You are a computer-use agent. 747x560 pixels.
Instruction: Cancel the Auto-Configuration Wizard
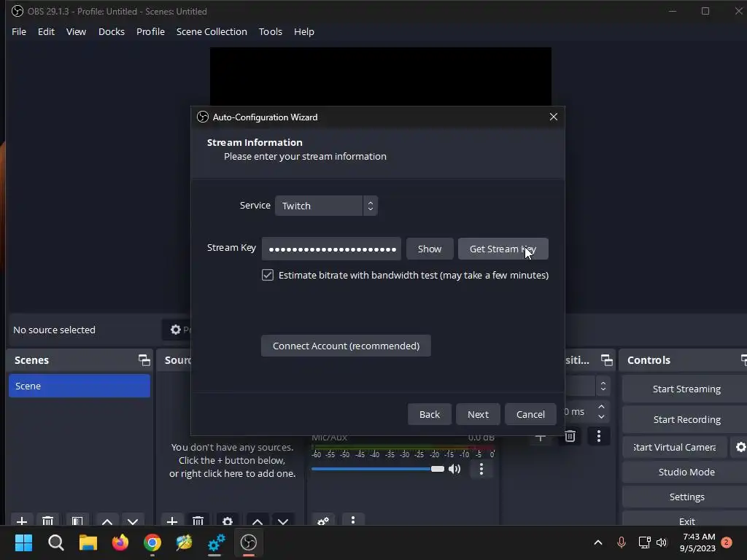click(x=530, y=414)
